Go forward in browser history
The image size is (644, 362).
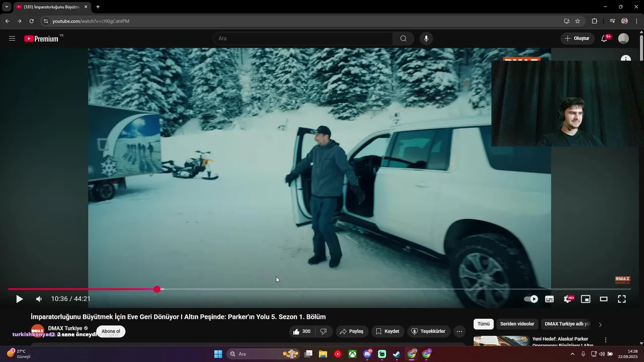(19, 21)
